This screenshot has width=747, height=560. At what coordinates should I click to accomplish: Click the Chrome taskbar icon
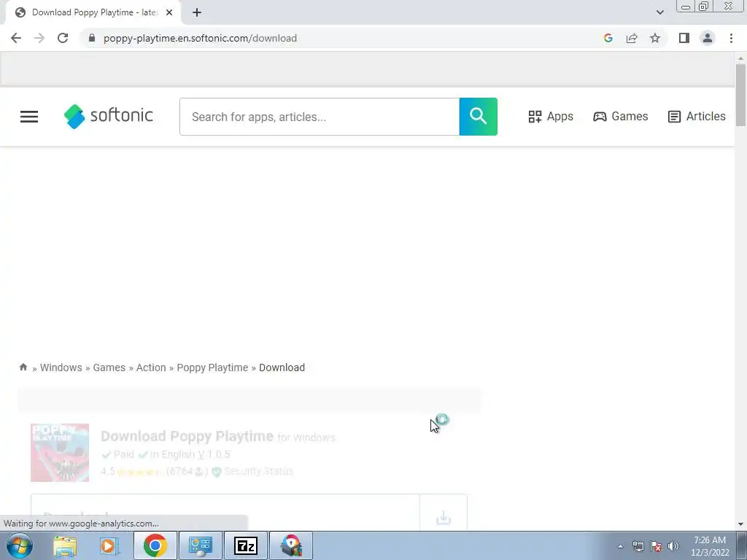coord(155,545)
